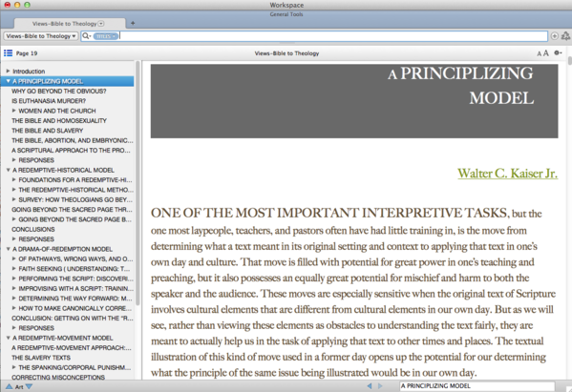Select IMPROVISING WITH A SCRIPT: TRAININ... entry
This screenshot has width=572, height=392.
coord(75,289)
